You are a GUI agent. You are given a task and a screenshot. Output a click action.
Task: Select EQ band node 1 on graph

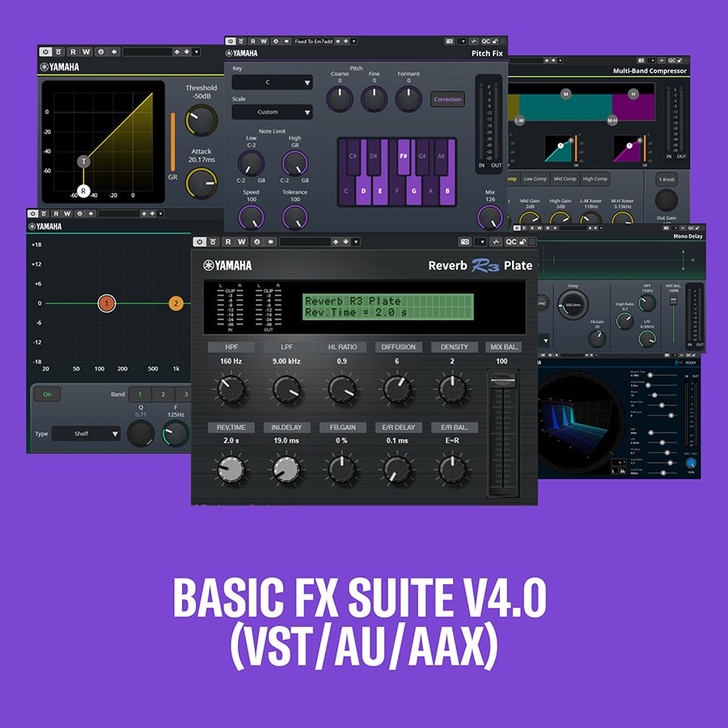[x=106, y=303]
